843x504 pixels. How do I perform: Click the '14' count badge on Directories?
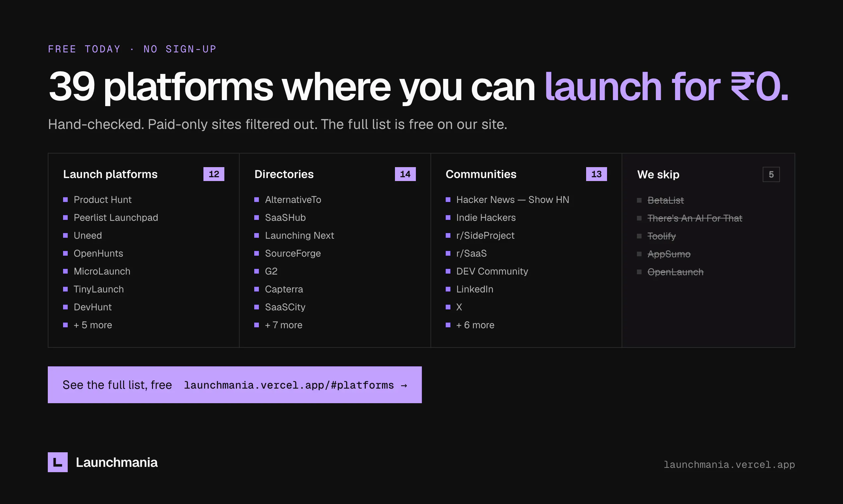[405, 174]
